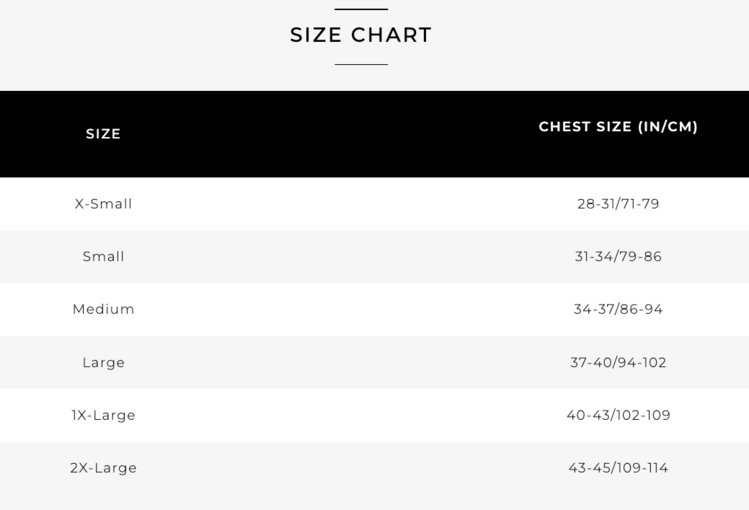Click the decorative line above SIZE CHART

(x=361, y=9)
